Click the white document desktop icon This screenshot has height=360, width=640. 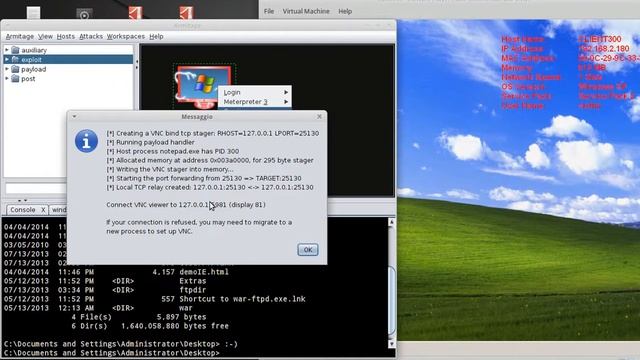(x=33, y=12)
